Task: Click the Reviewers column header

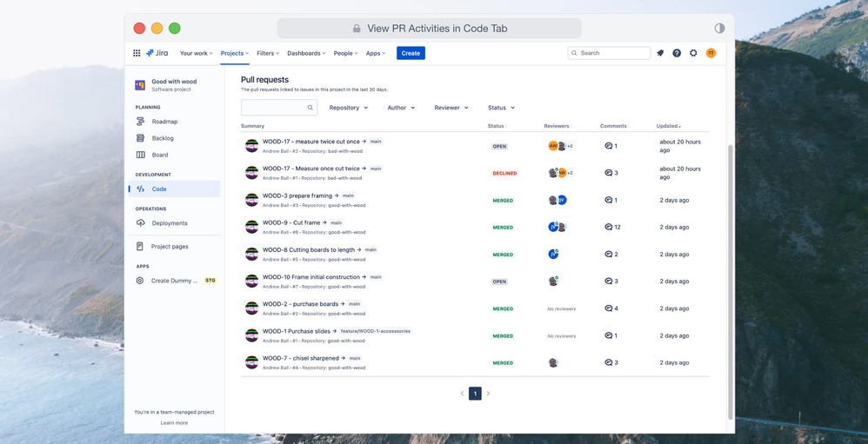Action: 558,126
